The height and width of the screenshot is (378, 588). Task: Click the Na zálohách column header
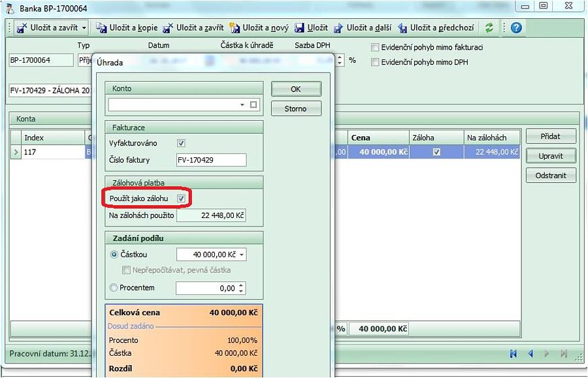[x=492, y=138]
